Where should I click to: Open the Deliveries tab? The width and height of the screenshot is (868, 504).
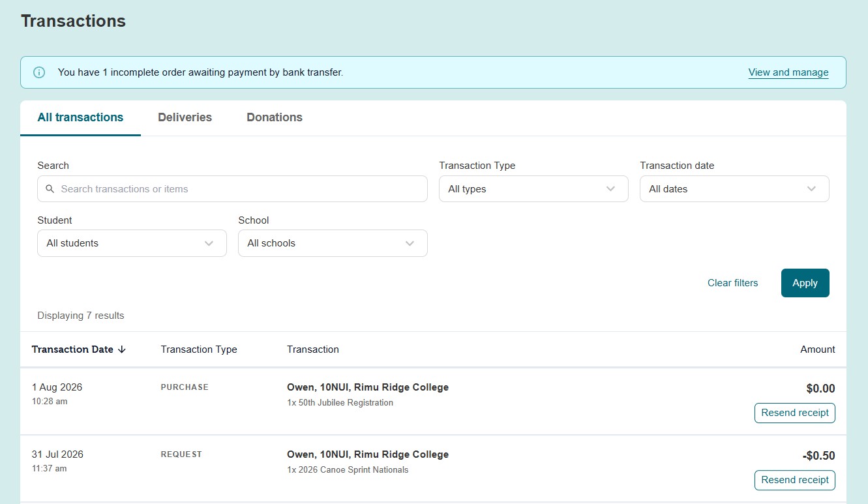click(185, 117)
